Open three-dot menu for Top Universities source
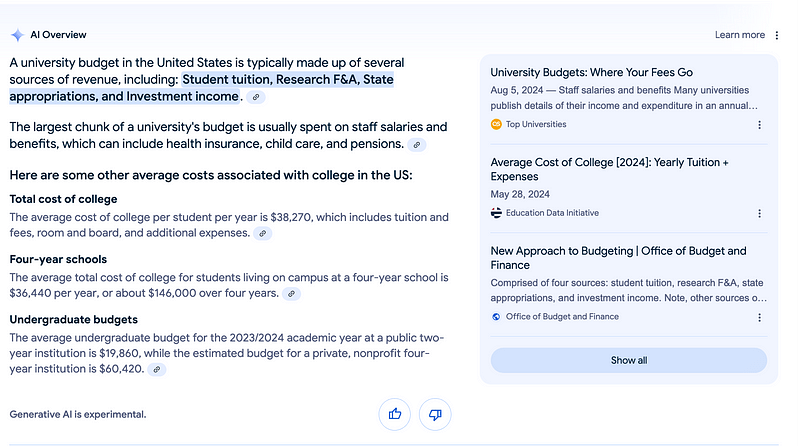This screenshot has height=446, width=800. [x=759, y=125]
